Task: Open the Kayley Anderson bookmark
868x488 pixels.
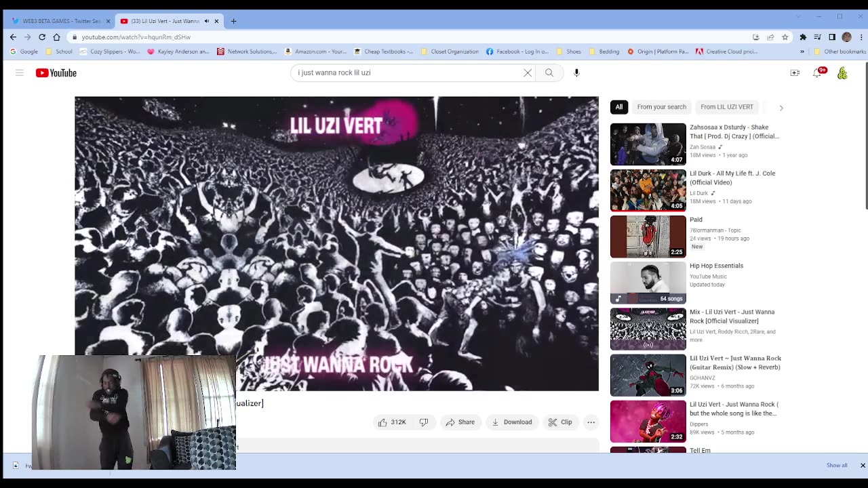Action: [x=178, y=52]
